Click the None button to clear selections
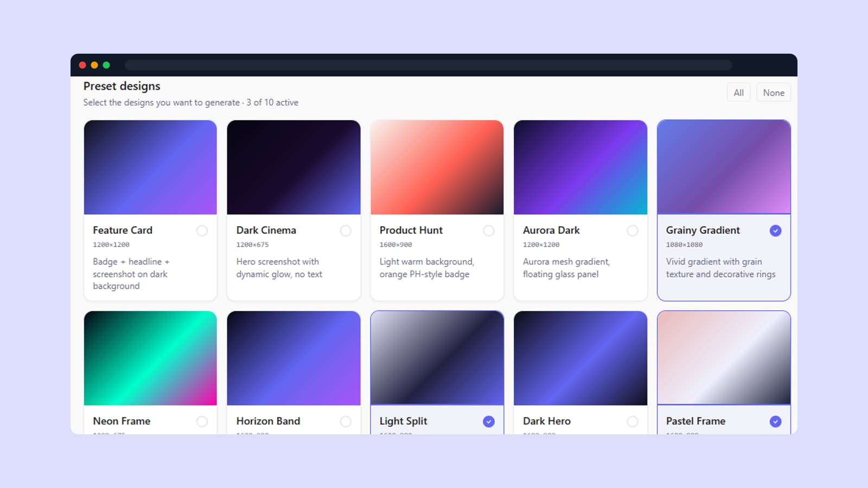This screenshot has height=488, width=868. pos(773,92)
